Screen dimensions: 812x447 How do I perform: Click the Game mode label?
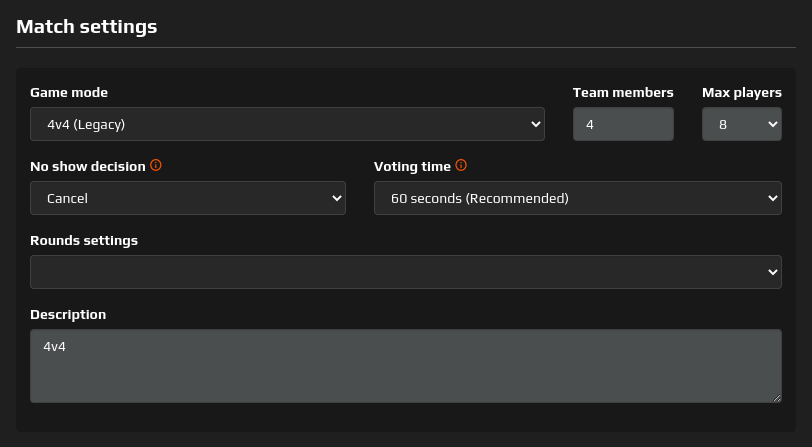pyautogui.click(x=69, y=93)
